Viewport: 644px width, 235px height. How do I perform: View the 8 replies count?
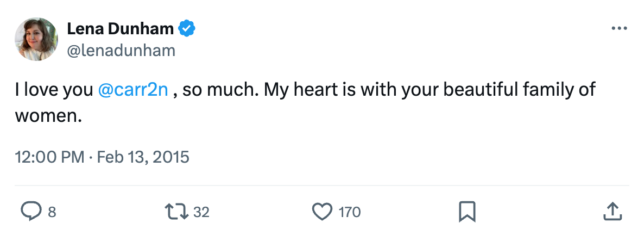tap(52, 212)
